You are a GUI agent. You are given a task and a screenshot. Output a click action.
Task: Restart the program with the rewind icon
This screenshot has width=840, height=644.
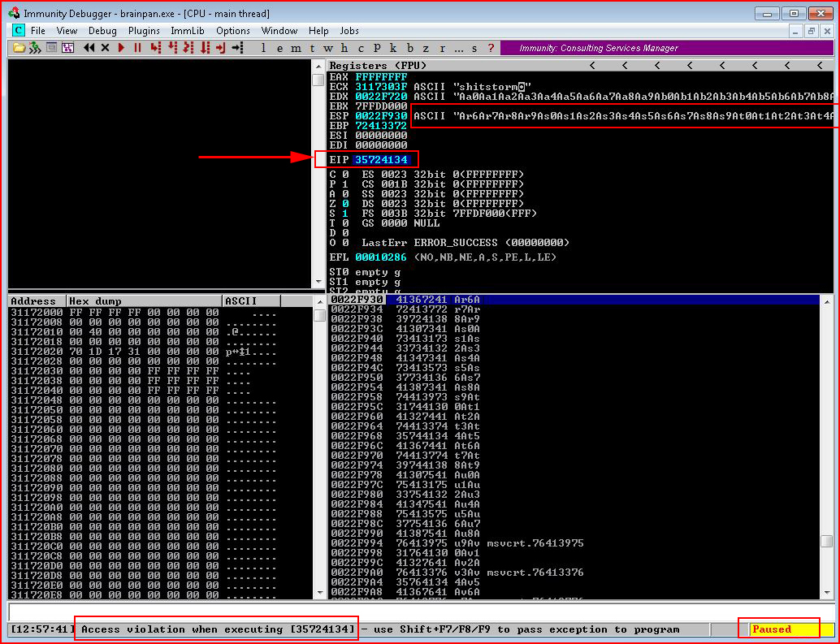pos(89,48)
